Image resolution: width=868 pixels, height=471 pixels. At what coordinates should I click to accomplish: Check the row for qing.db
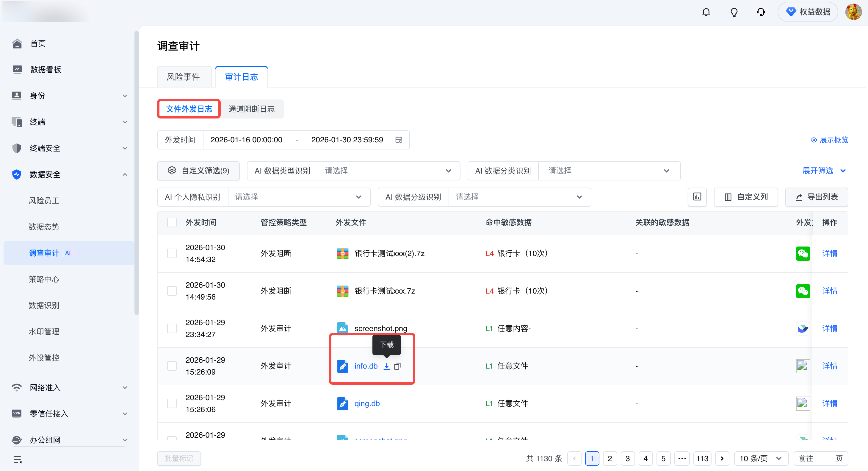tap(172, 403)
